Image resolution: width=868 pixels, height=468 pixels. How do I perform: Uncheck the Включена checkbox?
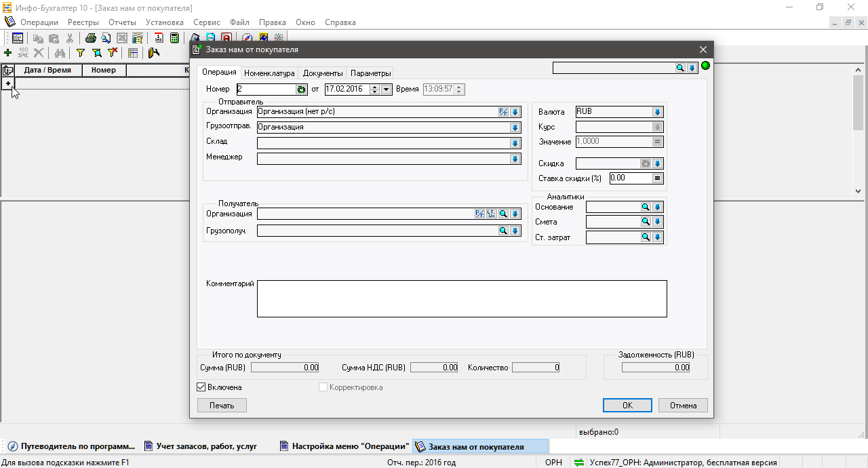[201, 387]
